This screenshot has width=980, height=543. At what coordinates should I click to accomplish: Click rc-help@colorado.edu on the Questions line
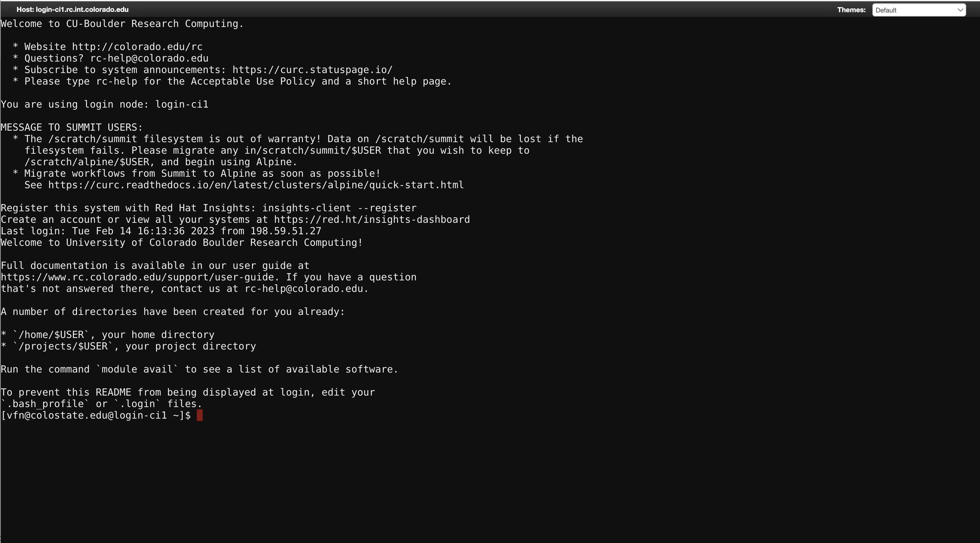(149, 58)
